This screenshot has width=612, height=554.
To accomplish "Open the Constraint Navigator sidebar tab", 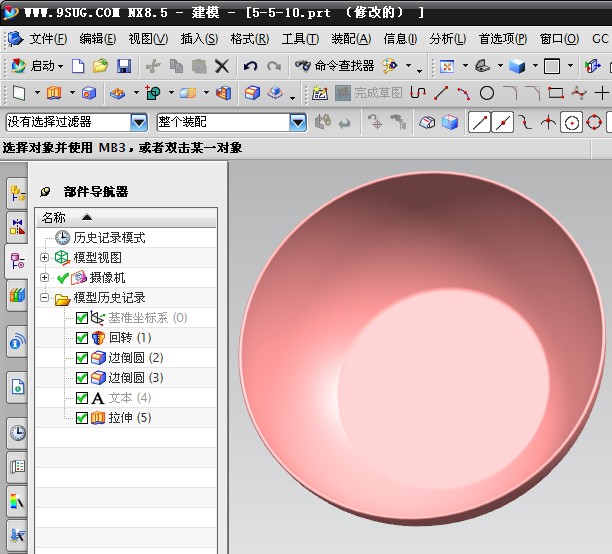I will (x=18, y=227).
